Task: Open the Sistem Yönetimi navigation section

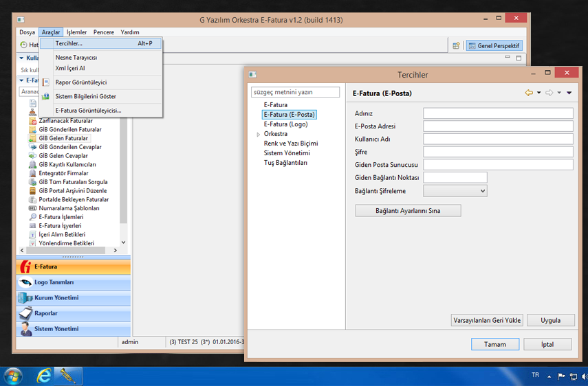Action: pos(74,329)
